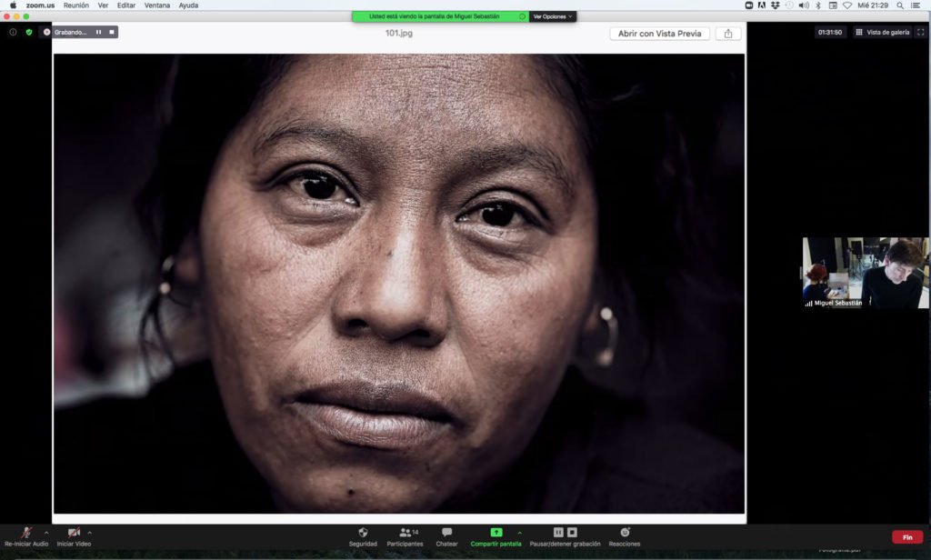Unmute the microphone with Re-iniciar Audio
Image resolution: width=931 pixels, height=560 pixels.
click(26, 533)
